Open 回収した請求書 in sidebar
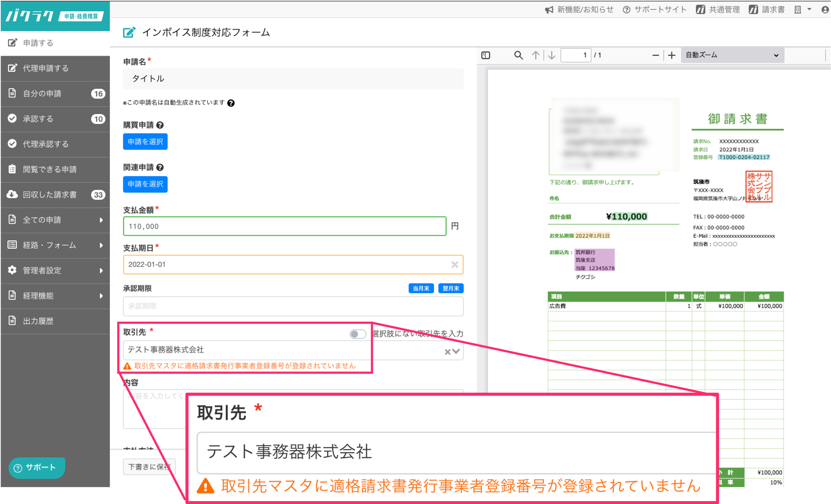The image size is (831, 504). coord(50,195)
